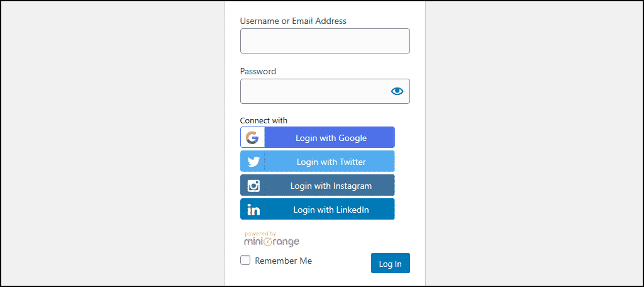Select 'Login with LinkedIn'
644x287 pixels.
pos(318,209)
